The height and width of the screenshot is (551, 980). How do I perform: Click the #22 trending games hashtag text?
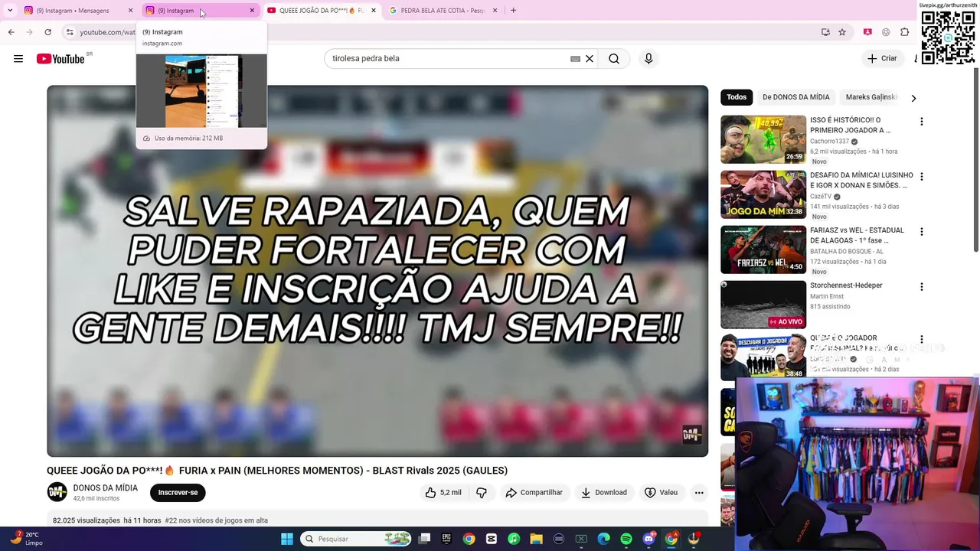pos(217,520)
